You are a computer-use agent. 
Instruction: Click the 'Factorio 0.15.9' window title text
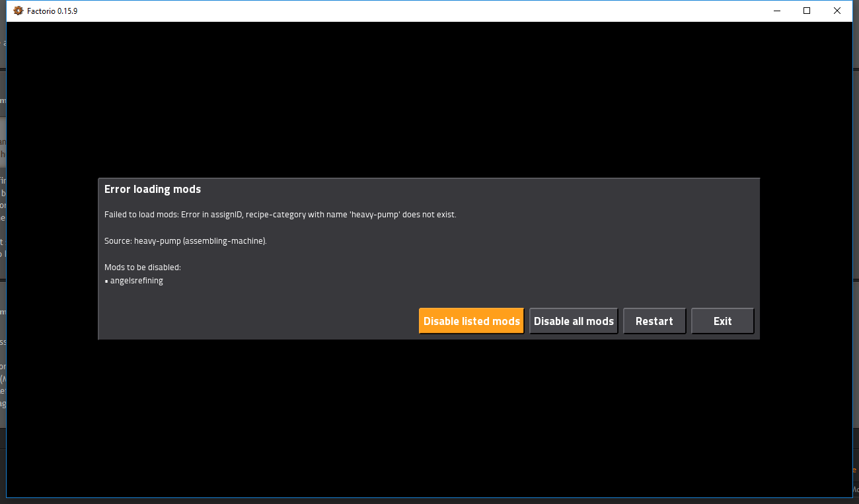(x=52, y=11)
